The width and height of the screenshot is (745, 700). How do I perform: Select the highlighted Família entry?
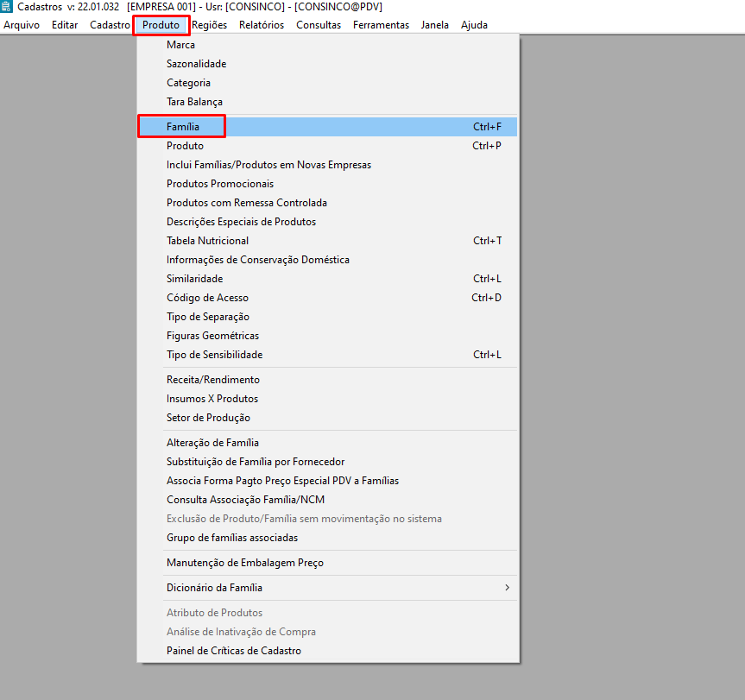click(x=327, y=127)
